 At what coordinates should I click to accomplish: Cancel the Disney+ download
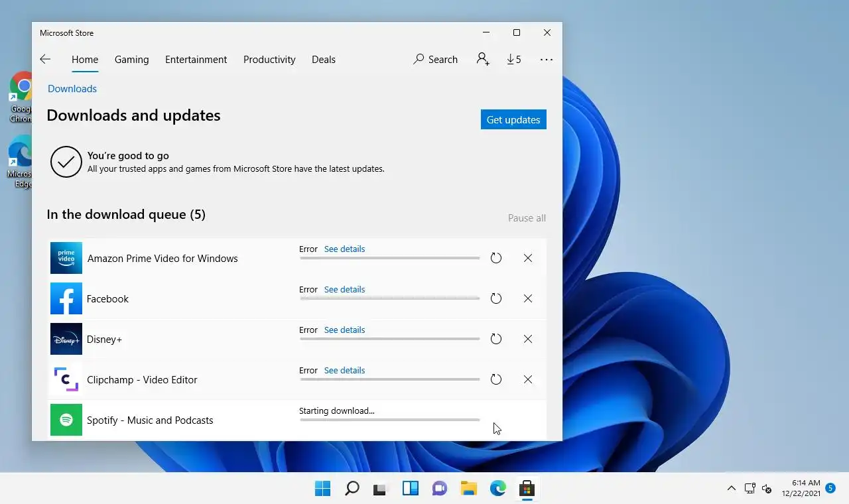[528, 339]
